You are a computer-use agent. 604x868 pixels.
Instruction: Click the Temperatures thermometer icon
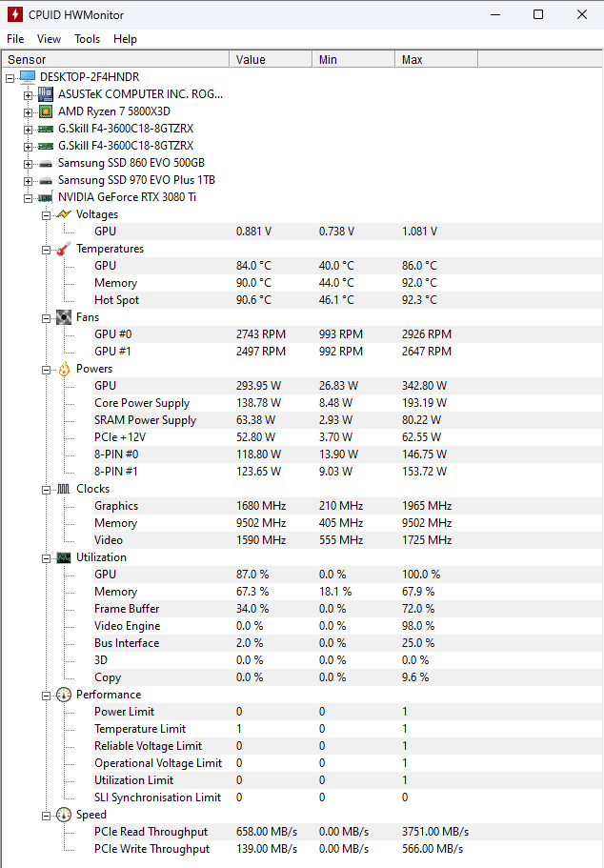pyautogui.click(x=64, y=249)
